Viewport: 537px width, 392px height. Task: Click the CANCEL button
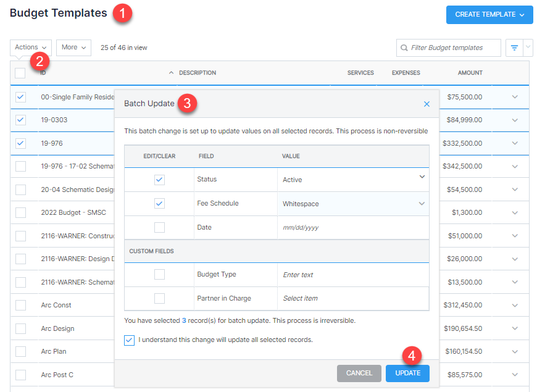[359, 373]
